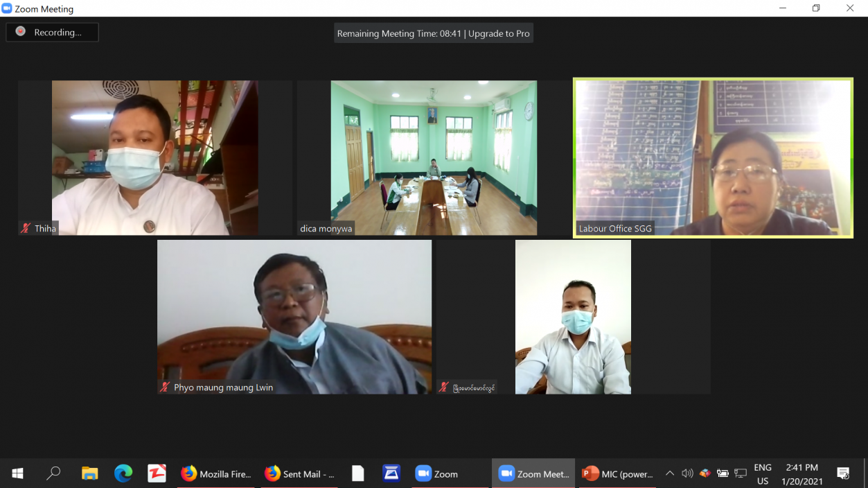
Task: Open the notification action center
Action: [x=843, y=474]
